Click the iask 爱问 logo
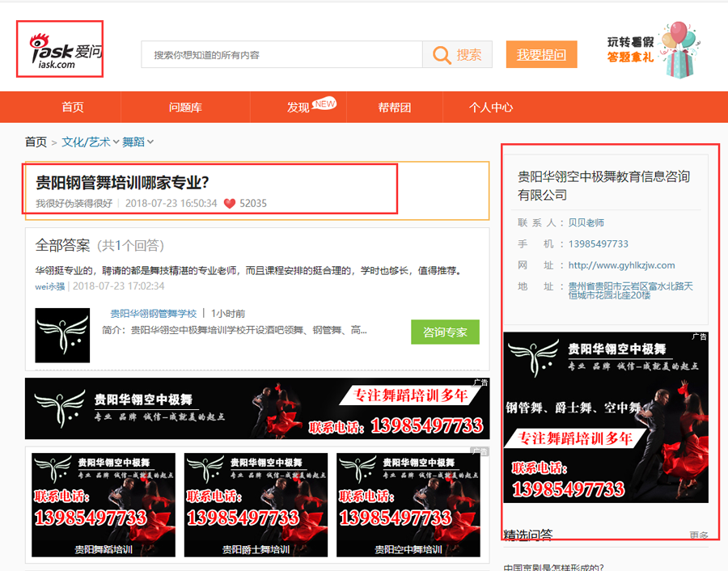 [66, 51]
